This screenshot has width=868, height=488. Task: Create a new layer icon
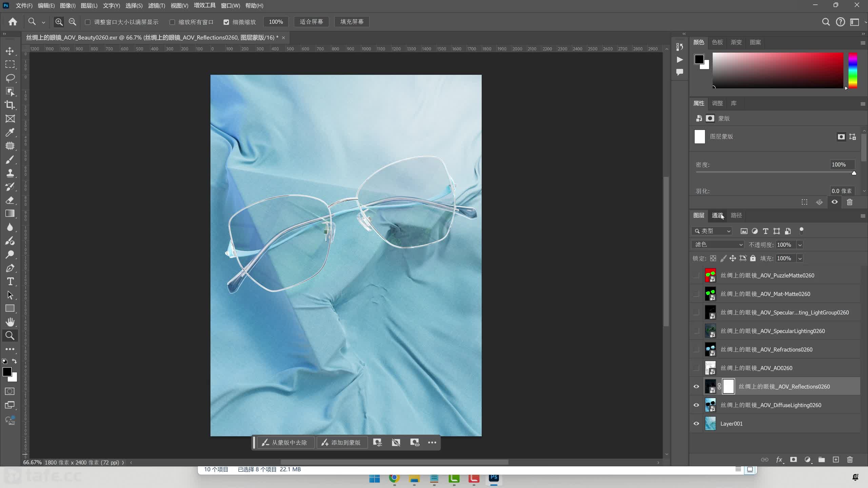[x=836, y=460]
